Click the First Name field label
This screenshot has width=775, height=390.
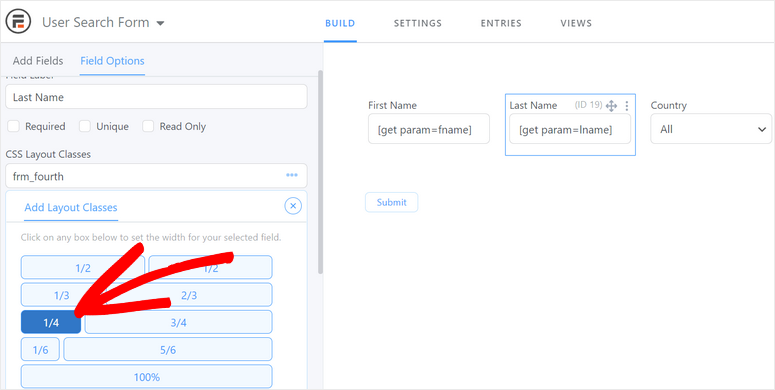(392, 105)
